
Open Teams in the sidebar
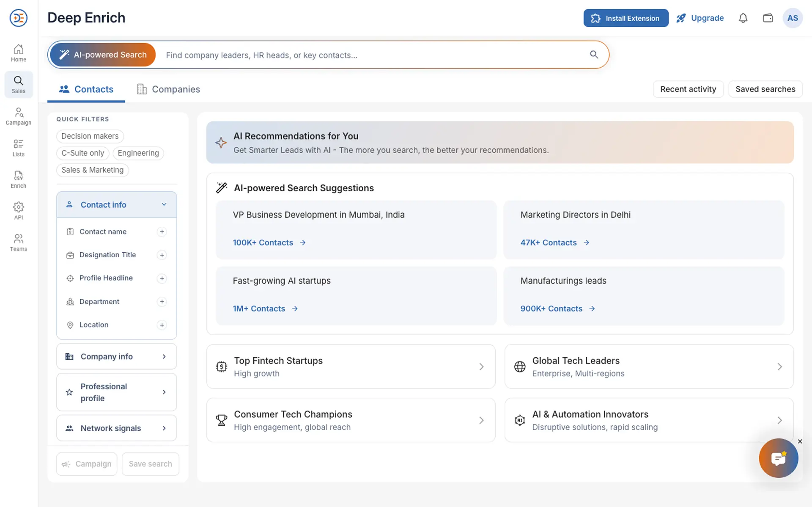19,243
